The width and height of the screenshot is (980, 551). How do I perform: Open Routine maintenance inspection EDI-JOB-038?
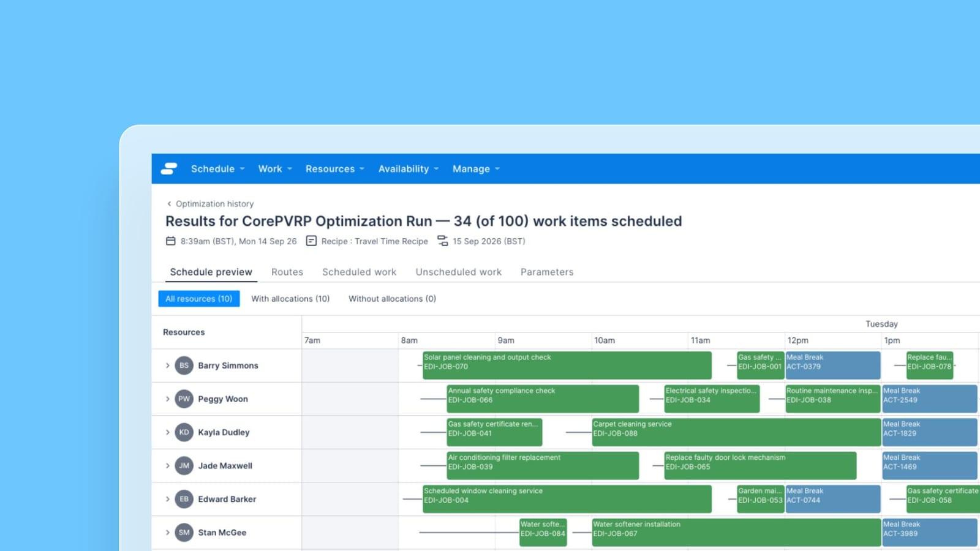pyautogui.click(x=833, y=399)
